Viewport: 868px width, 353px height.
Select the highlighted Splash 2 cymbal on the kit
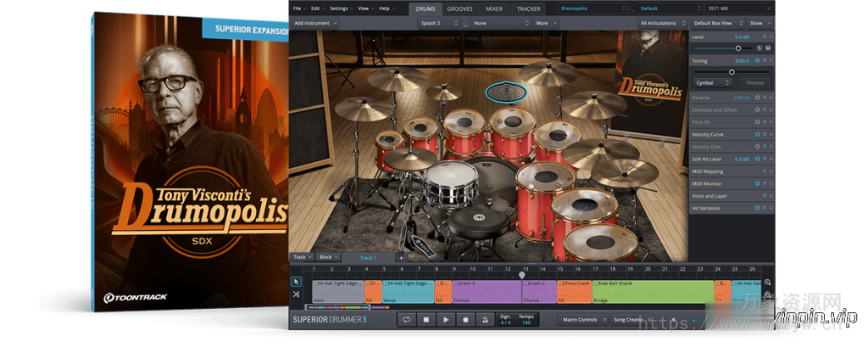pyautogui.click(x=505, y=92)
